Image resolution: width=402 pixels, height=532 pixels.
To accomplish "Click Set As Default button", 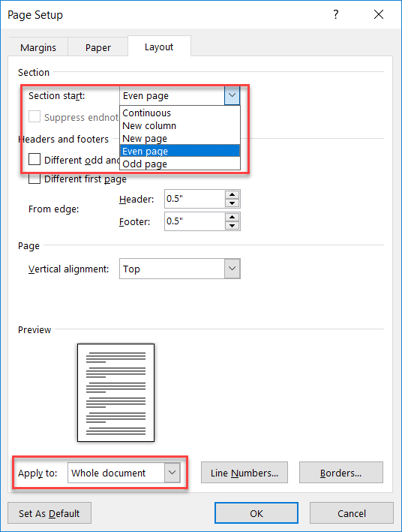I will click(x=49, y=513).
